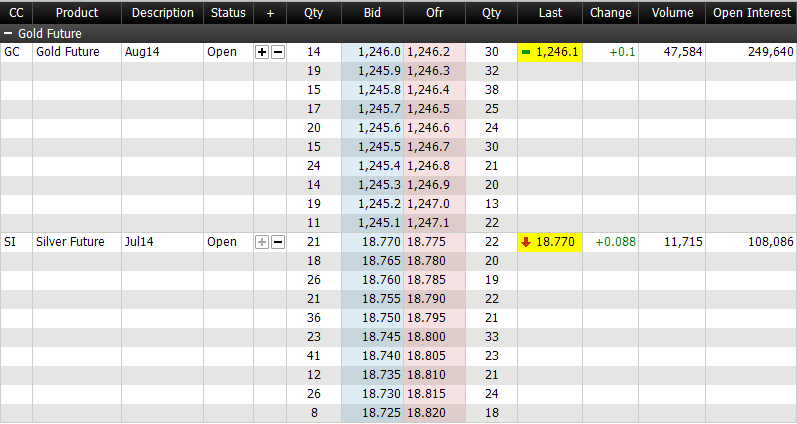The width and height of the screenshot is (797, 424).
Task: Select the Gold best bid price 1,246.0
Action: (379, 52)
